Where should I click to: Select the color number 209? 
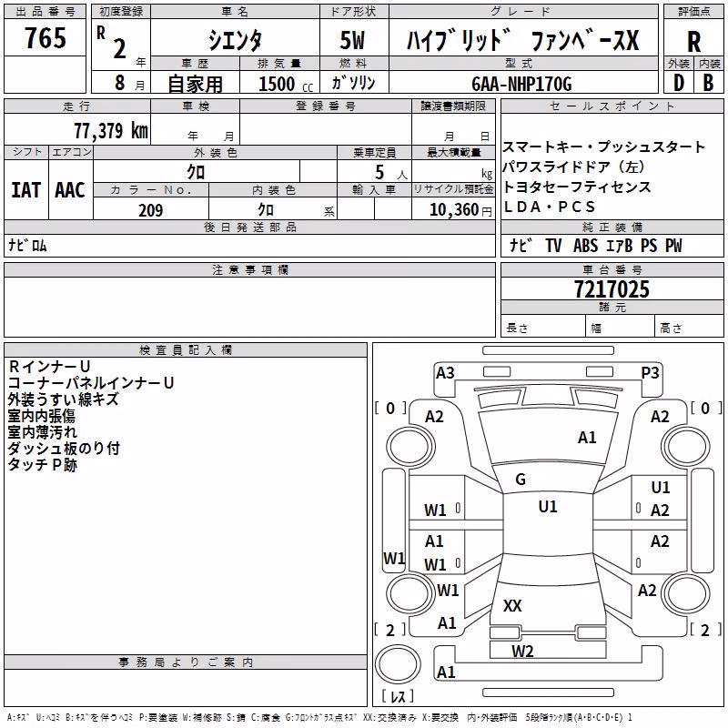(x=150, y=210)
